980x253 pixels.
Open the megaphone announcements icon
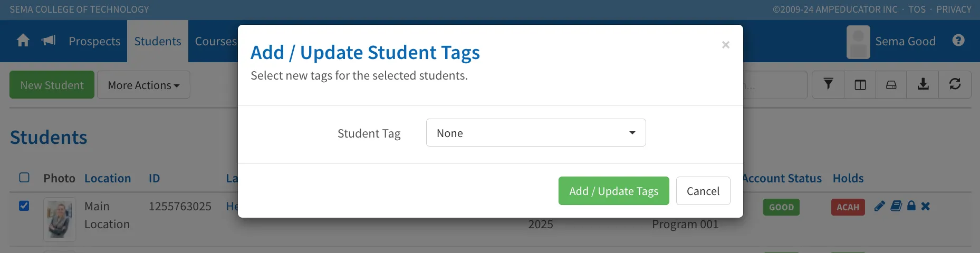pos(49,41)
